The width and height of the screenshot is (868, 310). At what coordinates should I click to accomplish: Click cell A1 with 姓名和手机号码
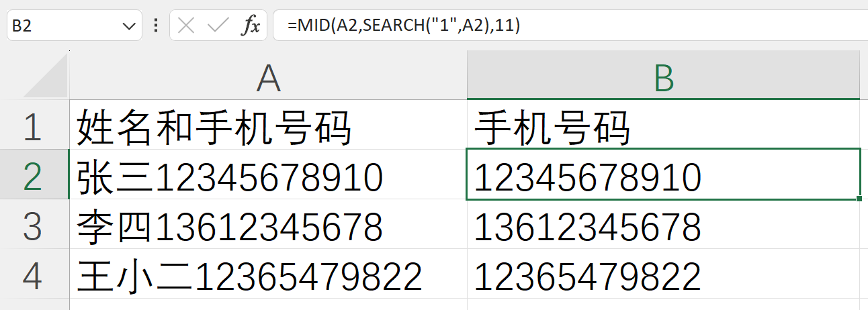pyautogui.click(x=268, y=125)
